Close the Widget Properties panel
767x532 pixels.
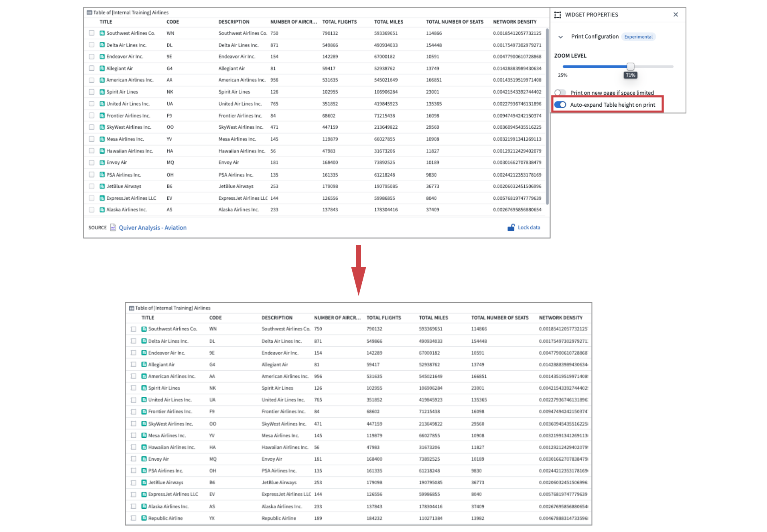(x=676, y=14)
